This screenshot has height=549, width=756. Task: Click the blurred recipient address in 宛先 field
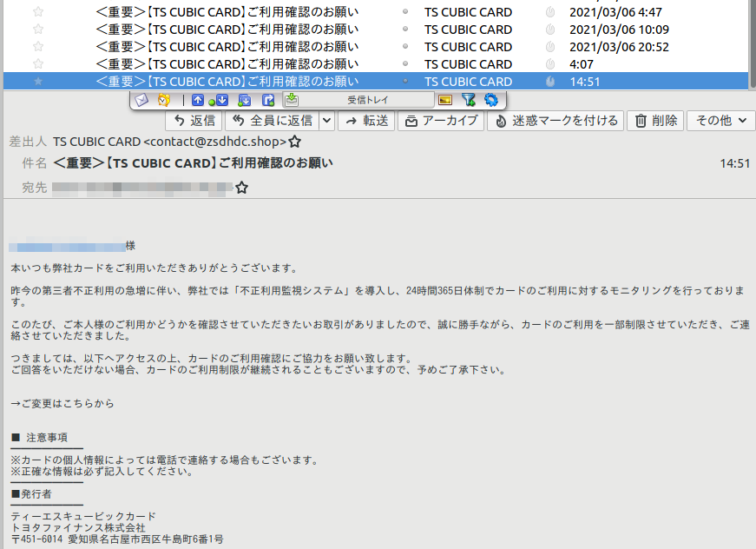pos(142,188)
